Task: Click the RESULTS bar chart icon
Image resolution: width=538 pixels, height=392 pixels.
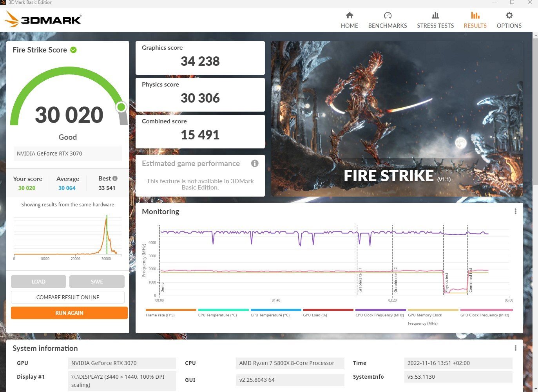Action: (475, 15)
